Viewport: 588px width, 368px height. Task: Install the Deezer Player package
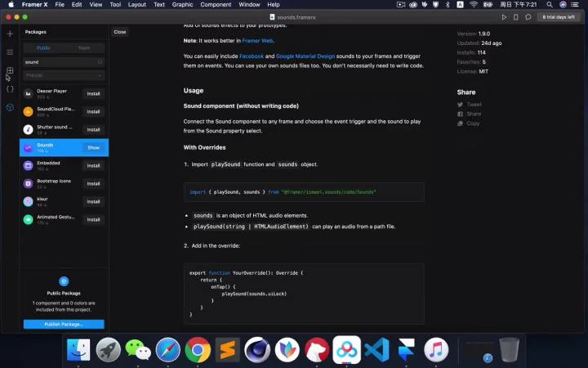(x=93, y=93)
